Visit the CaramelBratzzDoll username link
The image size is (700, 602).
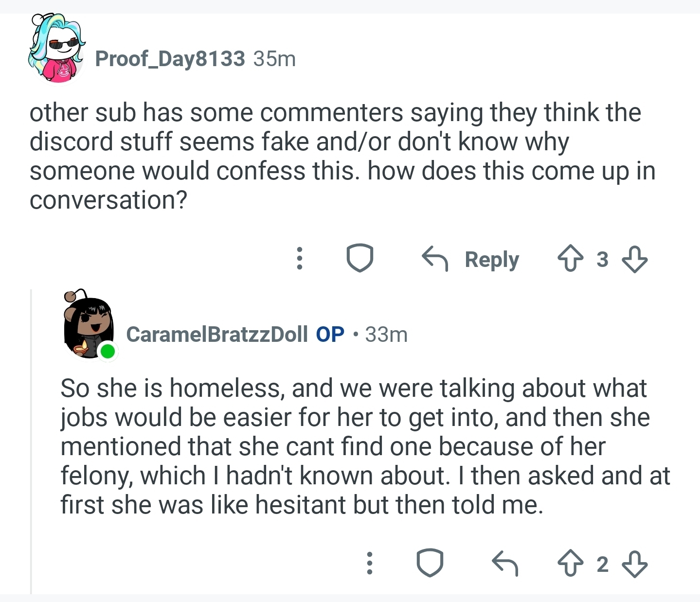click(x=216, y=335)
